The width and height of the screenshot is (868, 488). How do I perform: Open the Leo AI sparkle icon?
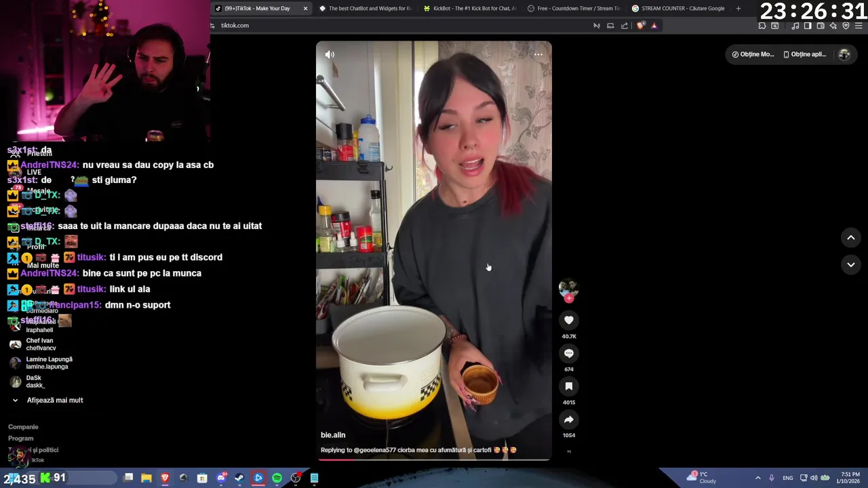[833, 26]
